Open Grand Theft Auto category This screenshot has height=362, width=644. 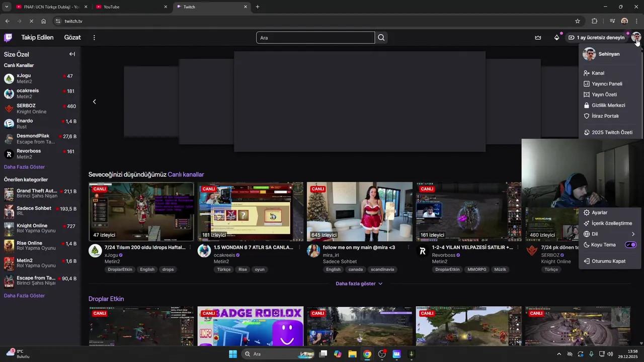40,194
